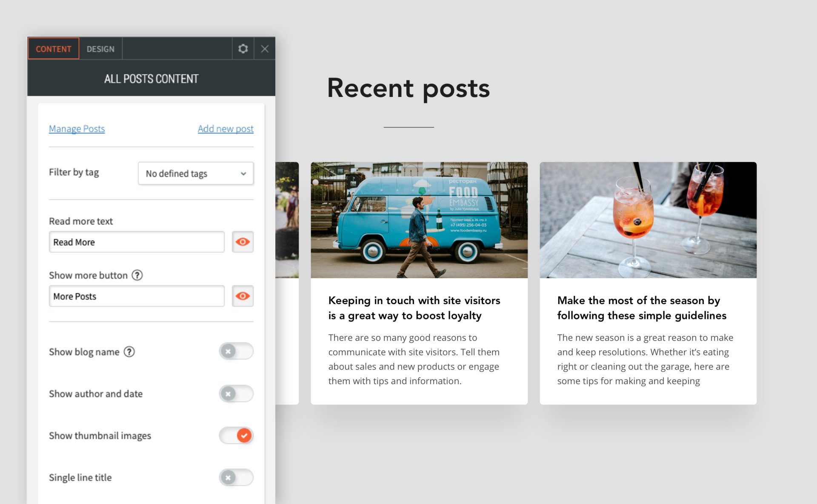This screenshot has height=504, width=817.
Task: Click the Show thumbnail images label
Action: pyautogui.click(x=100, y=436)
